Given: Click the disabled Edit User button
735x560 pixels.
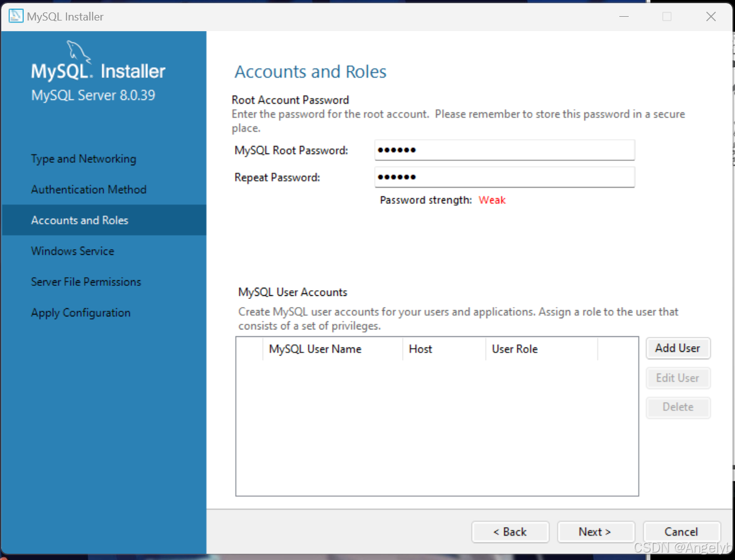Looking at the screenshot, I should point(678,378).
